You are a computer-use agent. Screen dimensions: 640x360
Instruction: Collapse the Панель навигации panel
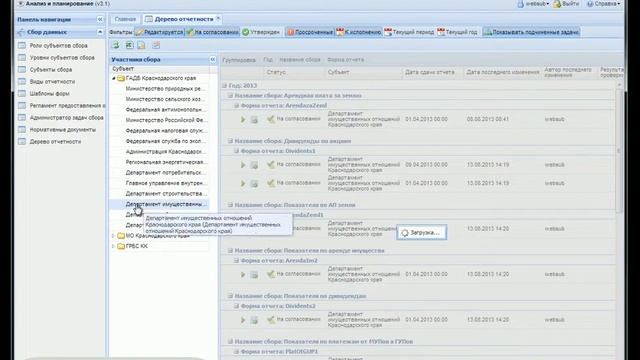(100, 19)
